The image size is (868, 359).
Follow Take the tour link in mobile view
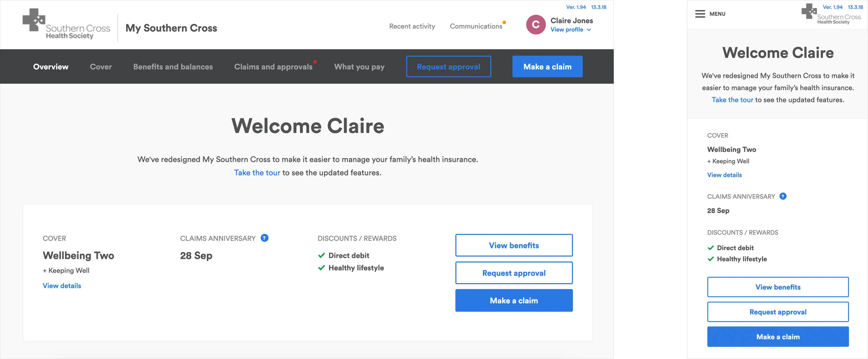732,100
